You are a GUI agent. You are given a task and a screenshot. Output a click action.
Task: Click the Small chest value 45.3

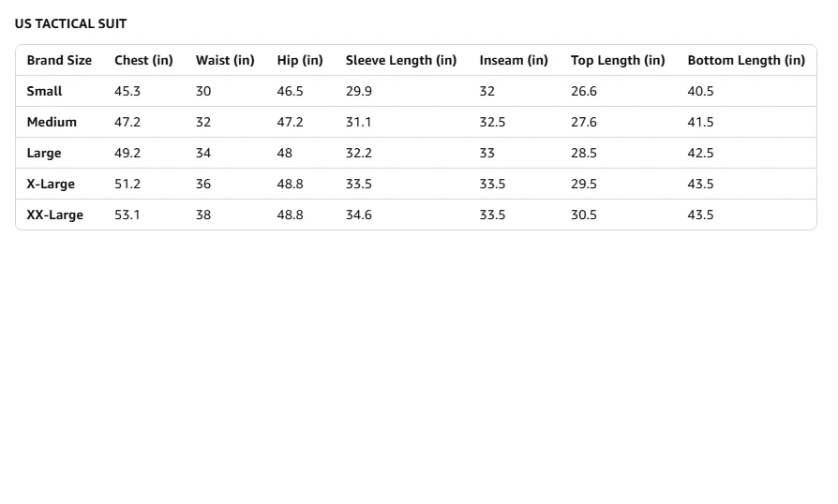(127, 91)
